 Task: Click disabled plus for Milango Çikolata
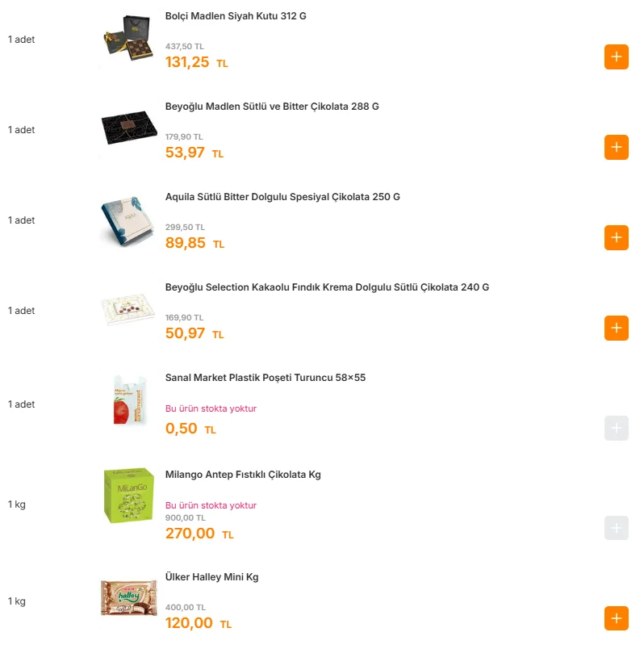616,529
